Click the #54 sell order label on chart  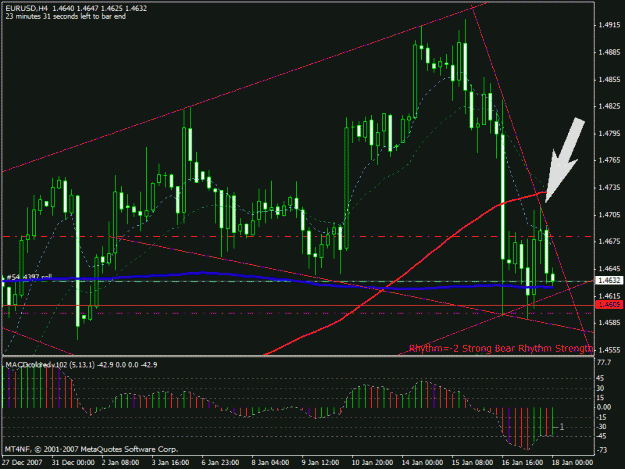(x=29, y=277)
